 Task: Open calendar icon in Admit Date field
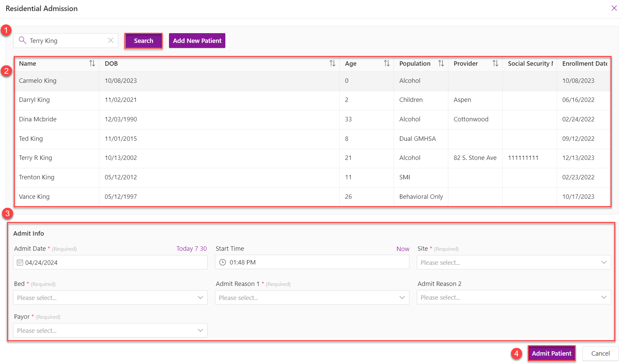(x=20, y=262)
